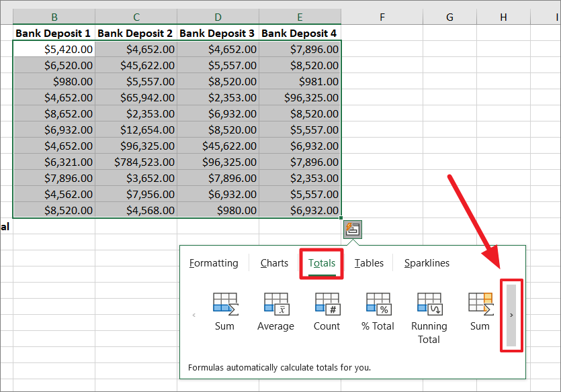Select column H header
Screen dimensions: 561x392
503,17
